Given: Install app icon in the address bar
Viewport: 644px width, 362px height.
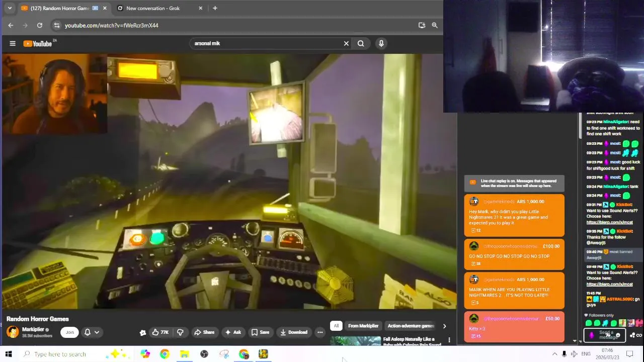Looking at the screenshot, I should coord(422,25).
